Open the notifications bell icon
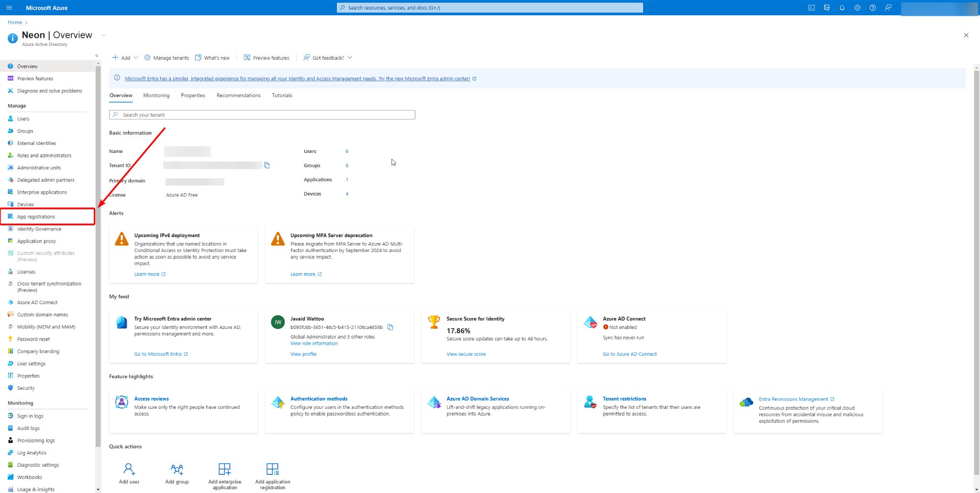 click(842, 8)
